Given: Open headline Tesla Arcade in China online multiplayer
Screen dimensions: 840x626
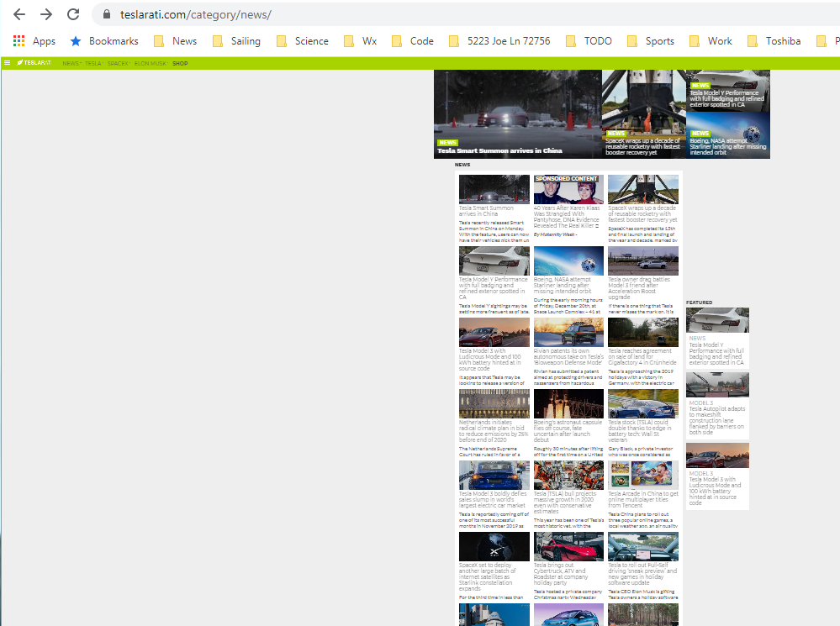Looking at the screenshot, I should [643, 500].
